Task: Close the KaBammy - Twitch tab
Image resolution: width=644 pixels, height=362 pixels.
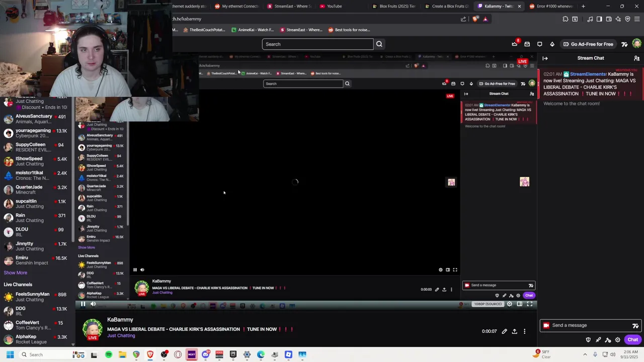Action: (x=519, y=6)
